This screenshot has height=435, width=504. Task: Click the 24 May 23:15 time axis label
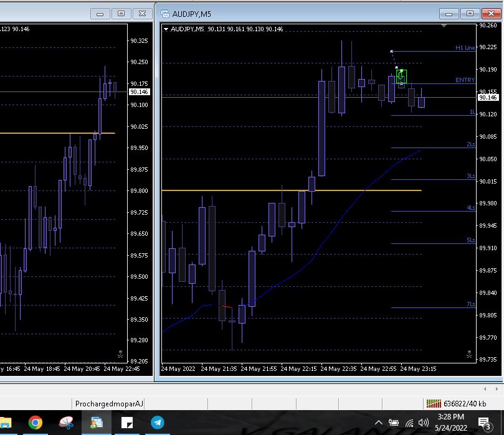pyautogui.click(x=418, y=369)
